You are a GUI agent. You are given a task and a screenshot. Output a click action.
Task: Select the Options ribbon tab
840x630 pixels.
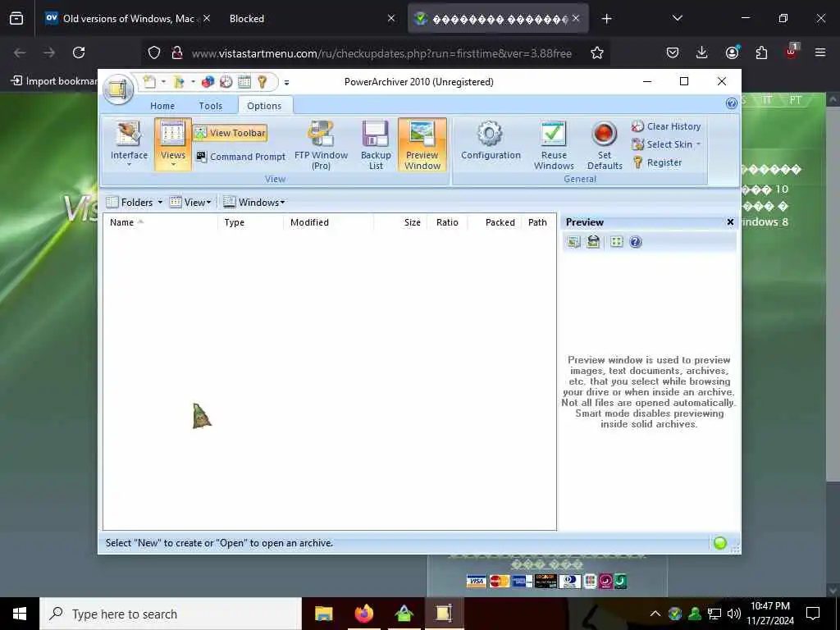point(264,106)
